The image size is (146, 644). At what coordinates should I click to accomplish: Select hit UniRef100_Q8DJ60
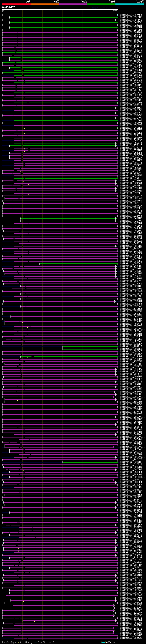131,75
